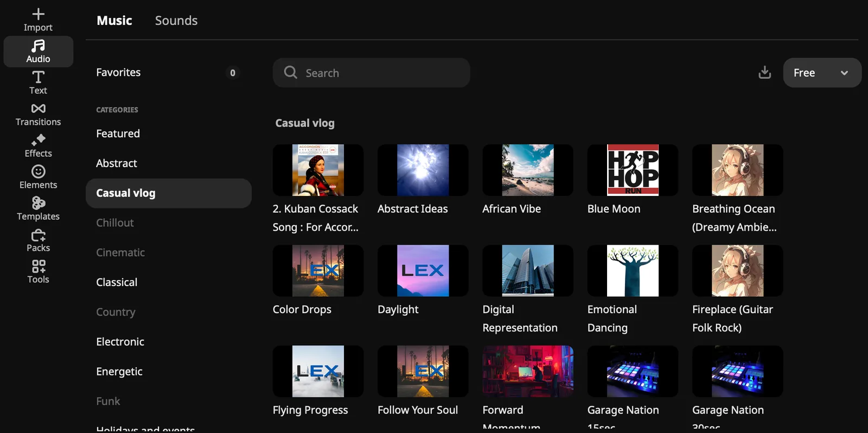Open the Tools panel

(x=38, y=272)
